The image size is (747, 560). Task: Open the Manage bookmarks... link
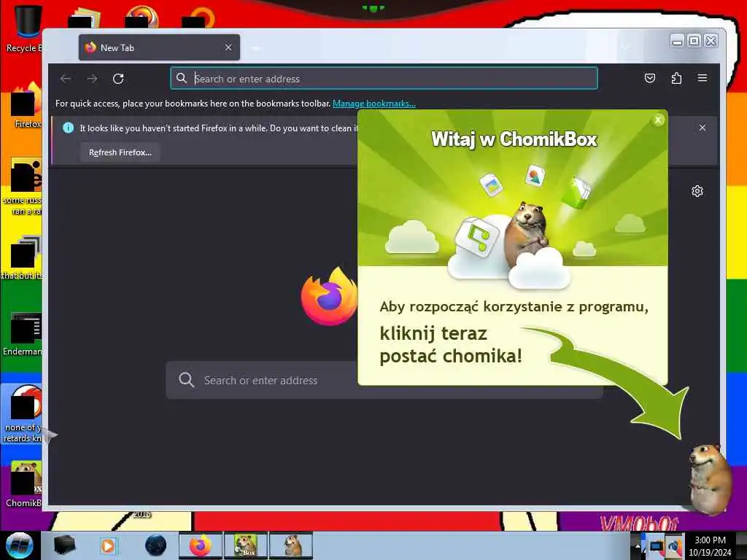click(x=374, y=104)
